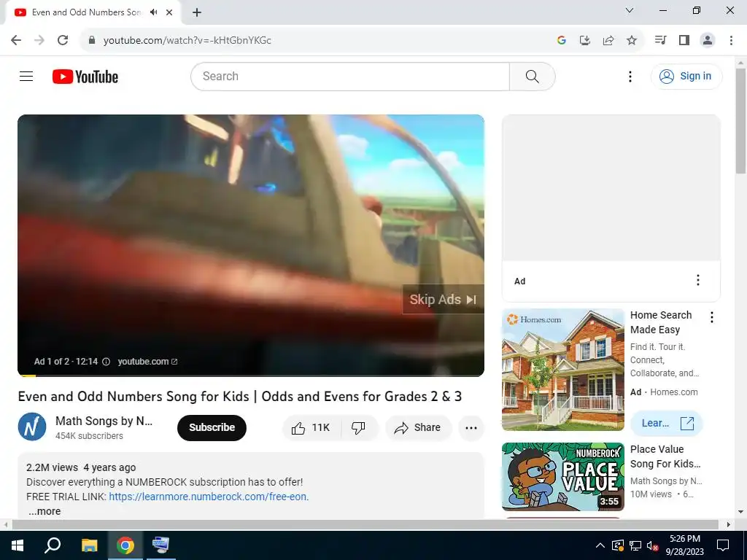This screenshot has width=747, height=560.
Task: Toggle Chrome side panel
Action: [684, 40]
